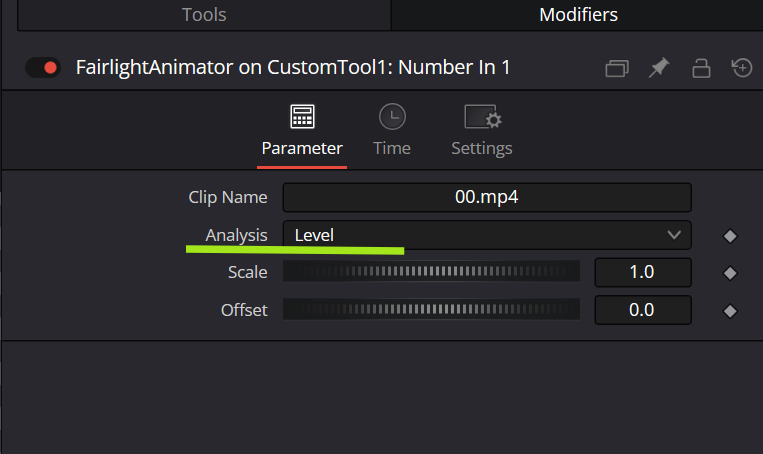Toggle the FairlightAnimator modifier enable switch
The image size is (763, 454).
(x=43, y=67)
